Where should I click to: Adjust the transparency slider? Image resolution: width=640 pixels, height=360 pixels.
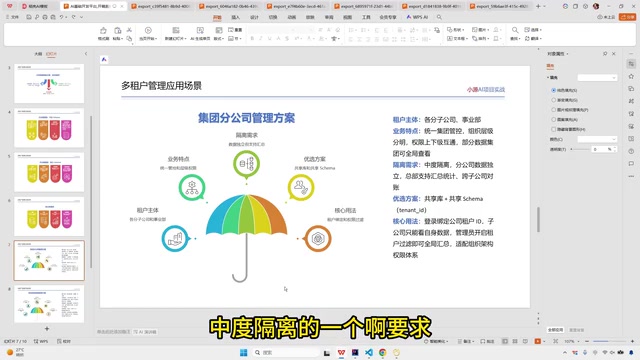pos(580,149)
